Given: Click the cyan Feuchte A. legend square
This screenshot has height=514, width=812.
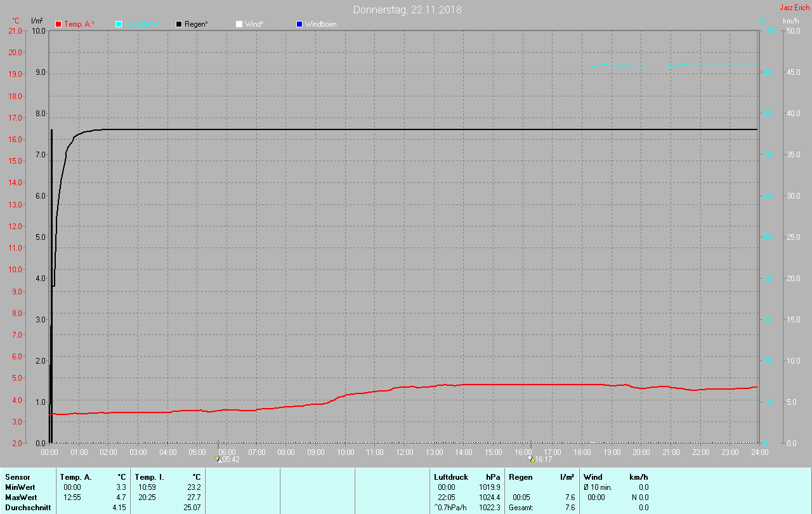Looking at the screenshot, I should click(x=119, y=24).
